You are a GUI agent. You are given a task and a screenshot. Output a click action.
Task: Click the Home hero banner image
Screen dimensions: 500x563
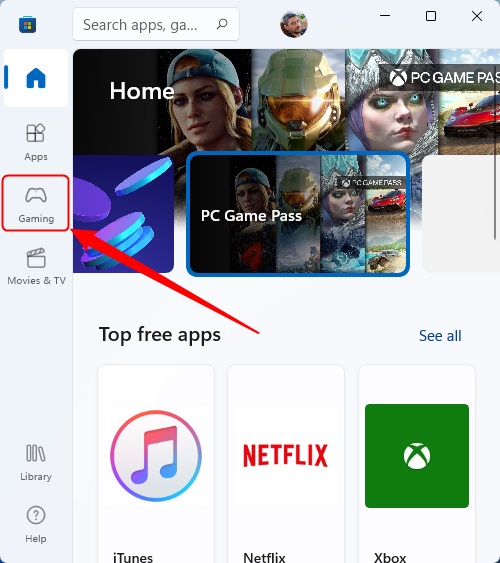click(286, 101)
